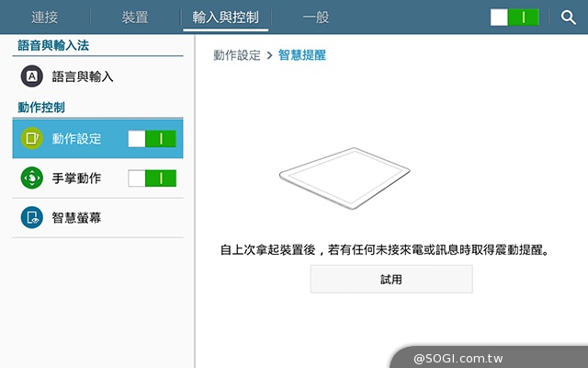Screen dimensions: 588x368
Task: Click the 動作設定 motion icon
Action: (x=32, y=138)
